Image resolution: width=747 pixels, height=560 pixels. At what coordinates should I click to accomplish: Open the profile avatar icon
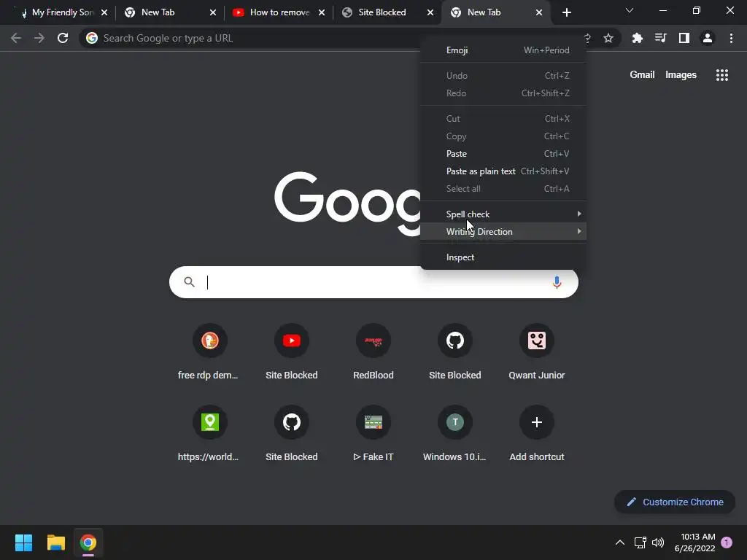tap(708, 38)
